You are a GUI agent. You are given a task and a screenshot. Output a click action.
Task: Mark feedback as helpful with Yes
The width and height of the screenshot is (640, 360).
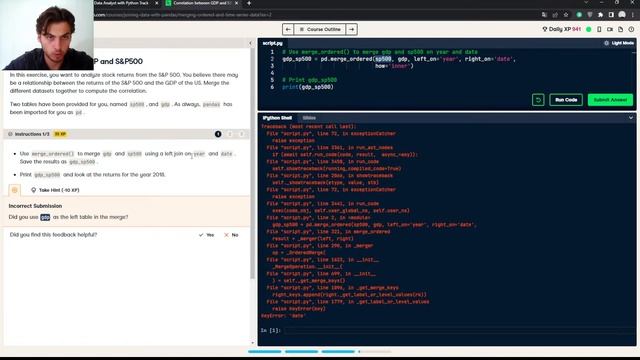(206, 235)
